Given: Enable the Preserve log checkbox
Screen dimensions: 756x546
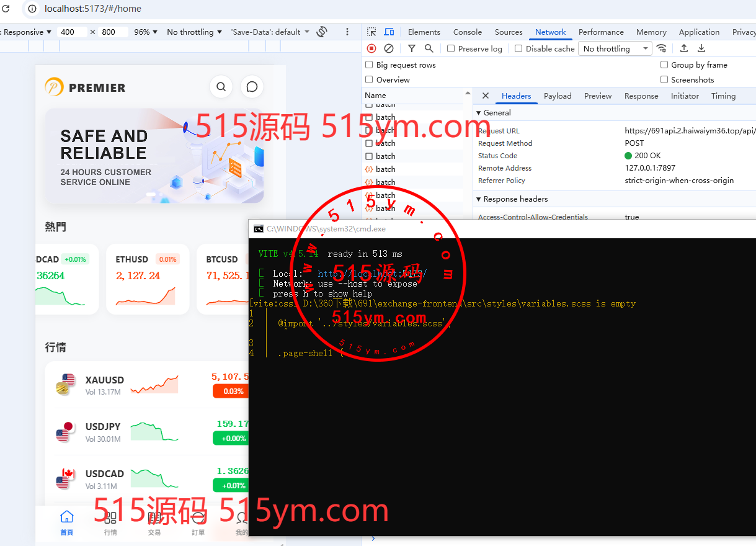Looking at the screenshot, I should tap(451, 49).
